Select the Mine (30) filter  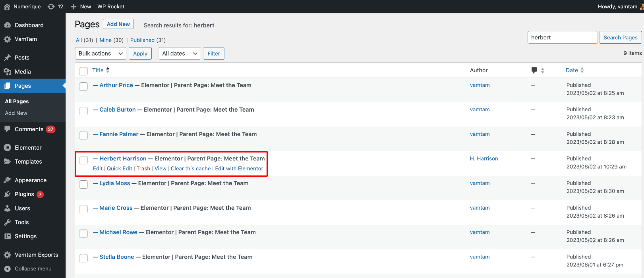112,40
